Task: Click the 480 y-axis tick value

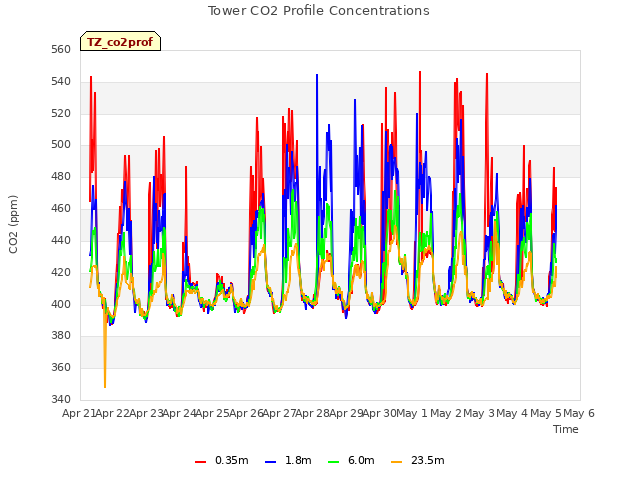Action: (61, 177)
